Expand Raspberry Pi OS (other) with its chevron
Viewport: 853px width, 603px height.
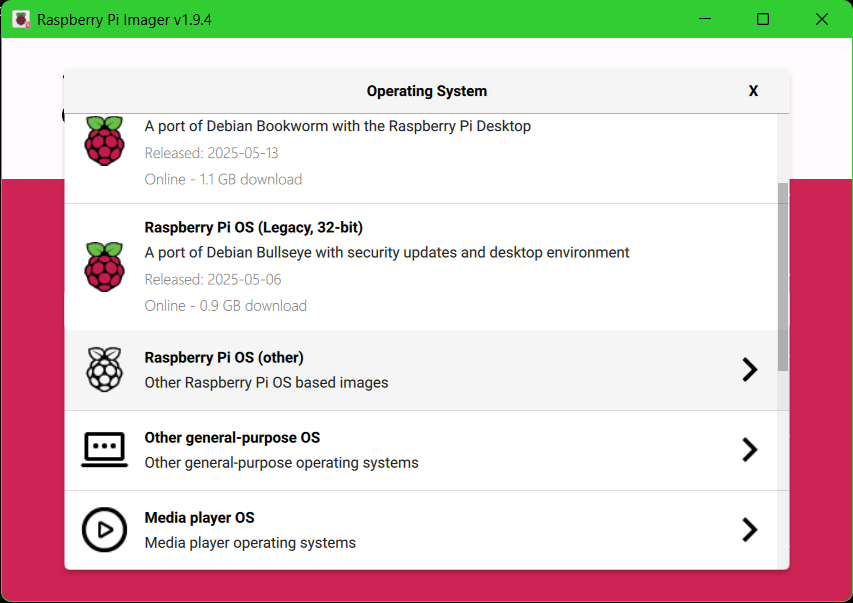click(x=750, y=370)
